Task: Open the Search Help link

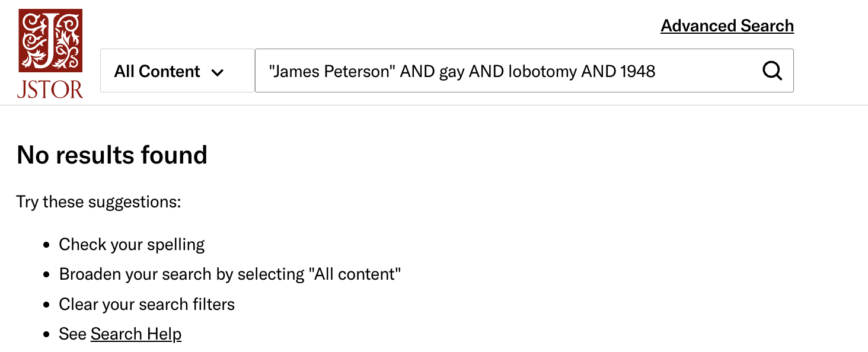Action: [136, 334]
